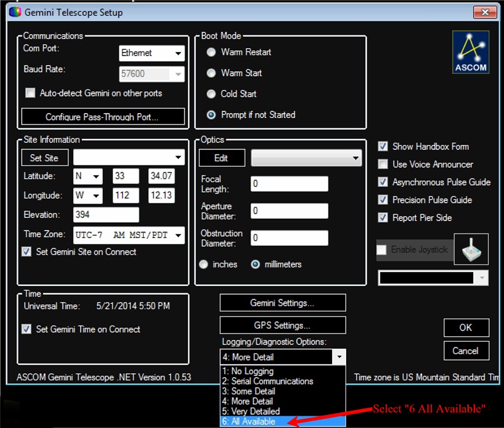Toggle Report Pier Side checkbox
Viewport: 504px width, 428px height.
[382, 218]
